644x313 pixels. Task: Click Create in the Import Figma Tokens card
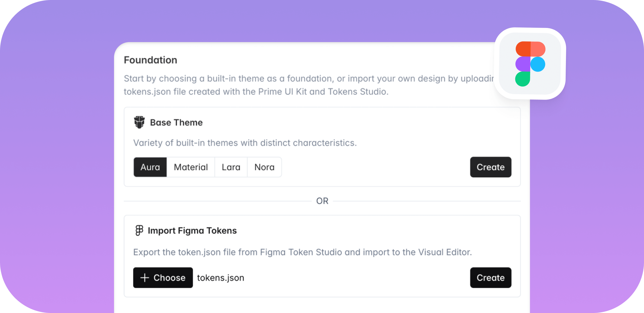[491, 278]
